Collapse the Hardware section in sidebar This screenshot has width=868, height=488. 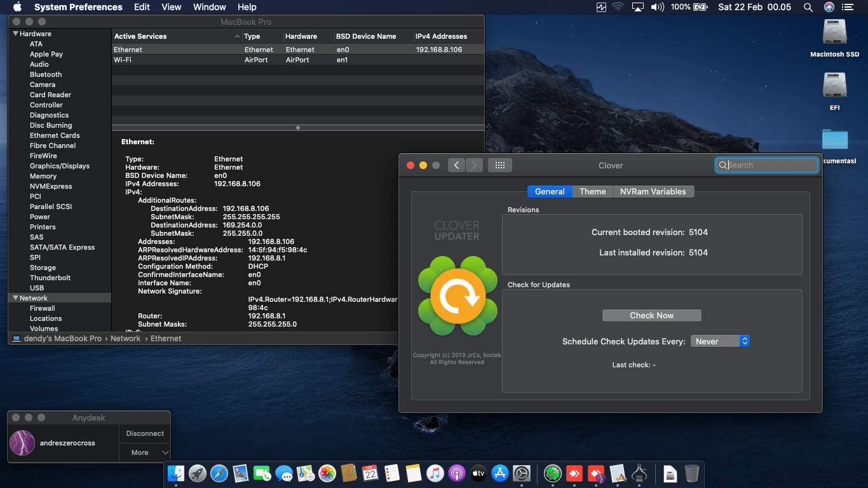coord(16,34)
